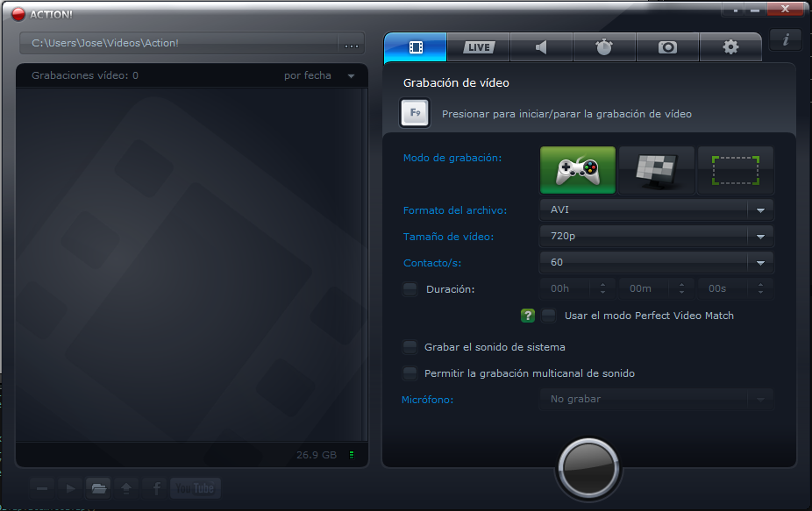Click the 26.9 GB free space text

coord(317,455)
